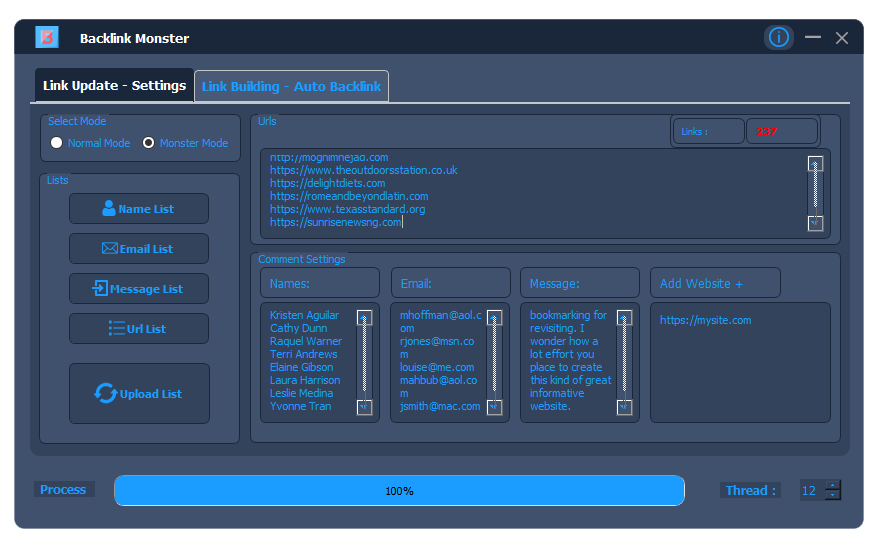Screen dimensions: 882x547
Task: Click the envelope icon on Email List
Action: click(x=110, y=248)
